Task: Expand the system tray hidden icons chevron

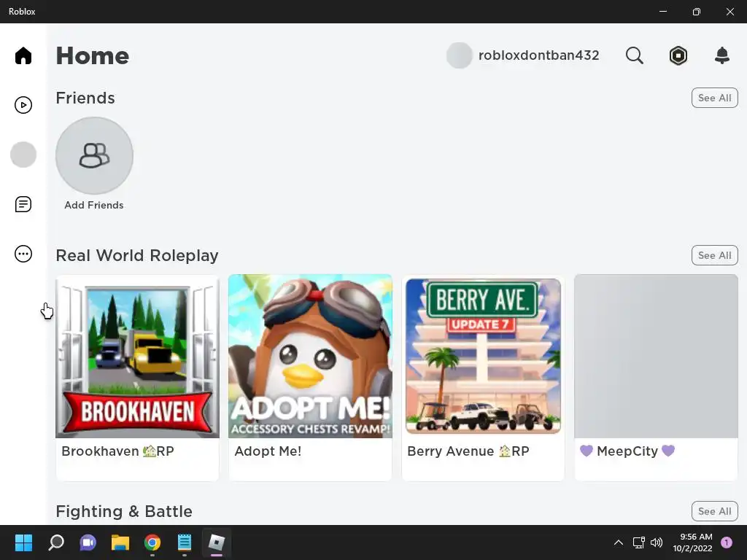Action: pyautogui.click(x=619, y=542)
